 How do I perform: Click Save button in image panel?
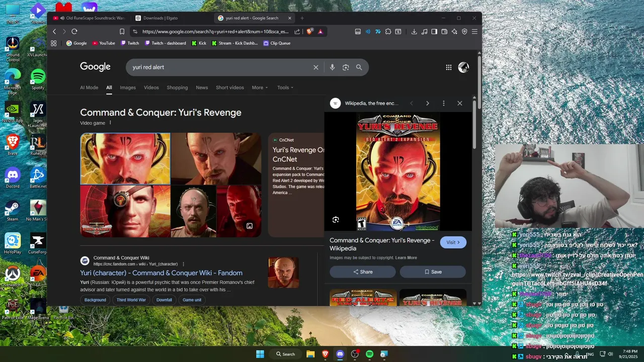(x=433, y=272)
